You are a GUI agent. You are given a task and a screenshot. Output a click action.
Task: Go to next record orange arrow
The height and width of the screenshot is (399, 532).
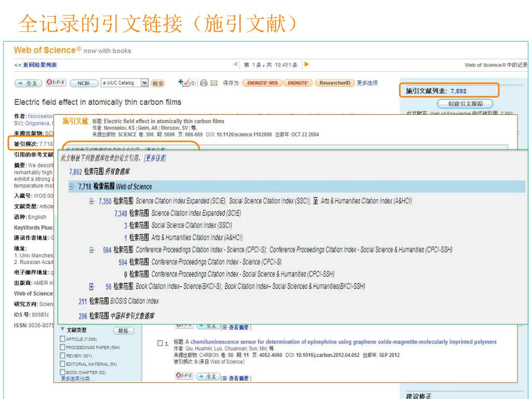click(x=307, y=64)
